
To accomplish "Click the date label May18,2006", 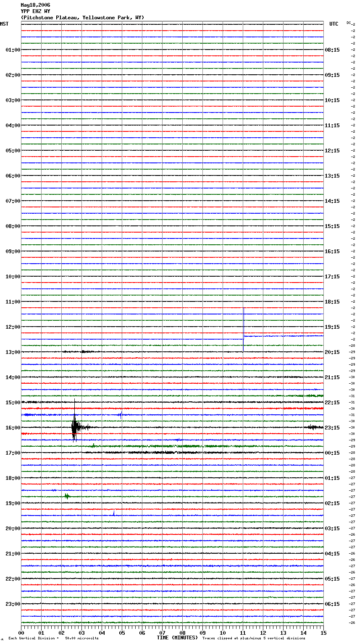I will point(35,5).
